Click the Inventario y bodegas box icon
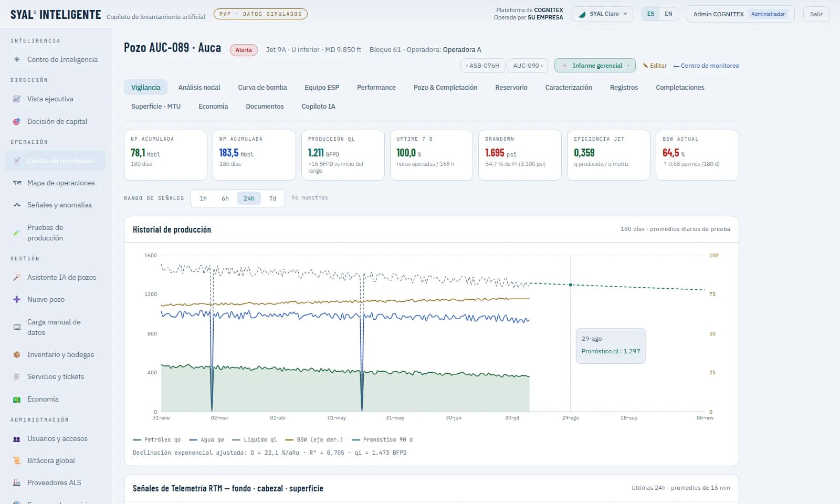This screenshot has width=840, height=504. tap(17, 354)
